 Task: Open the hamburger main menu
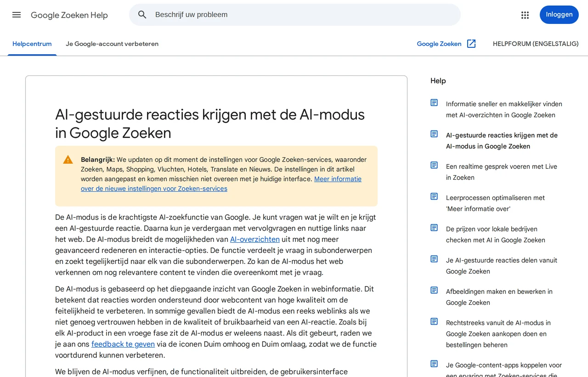[17, 15]
